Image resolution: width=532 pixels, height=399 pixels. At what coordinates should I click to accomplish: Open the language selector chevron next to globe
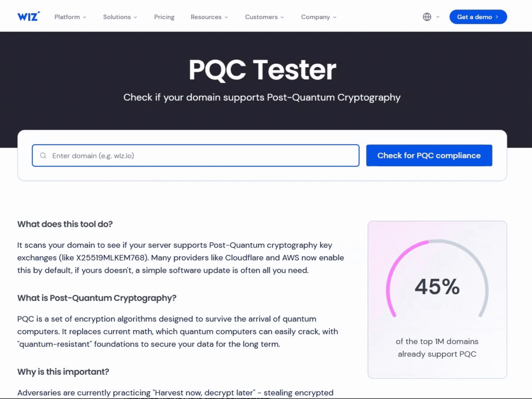[437, 17]
